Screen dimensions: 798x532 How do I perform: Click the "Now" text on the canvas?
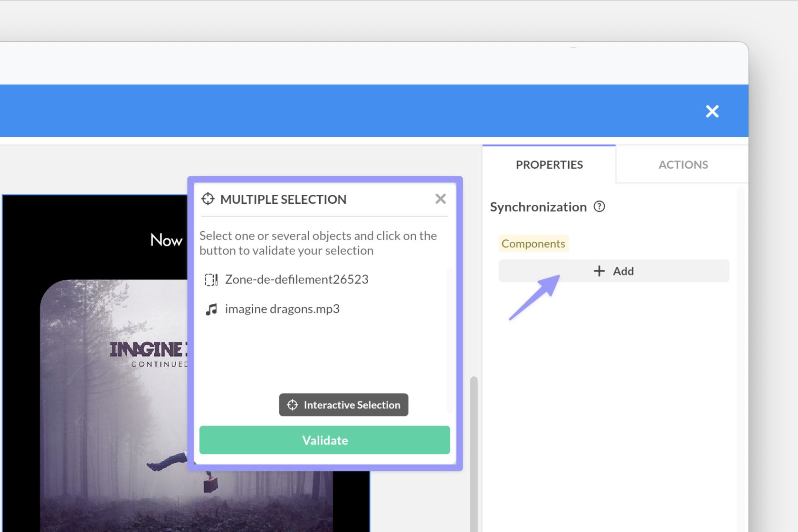pos(166,240)
